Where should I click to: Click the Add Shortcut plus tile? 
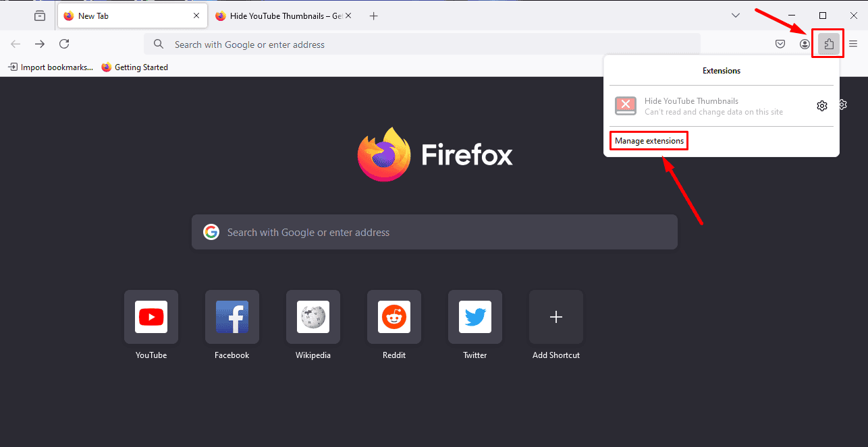click(556, 317)
